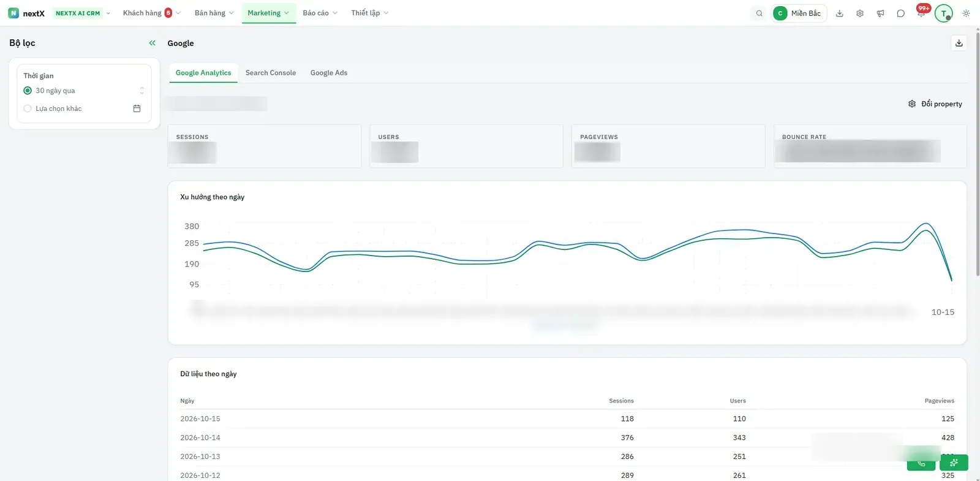Image resolution: width=980 pixels, height=481 pixels.
Task: Open the Thiết lập menu
Action: click(369, 13)
